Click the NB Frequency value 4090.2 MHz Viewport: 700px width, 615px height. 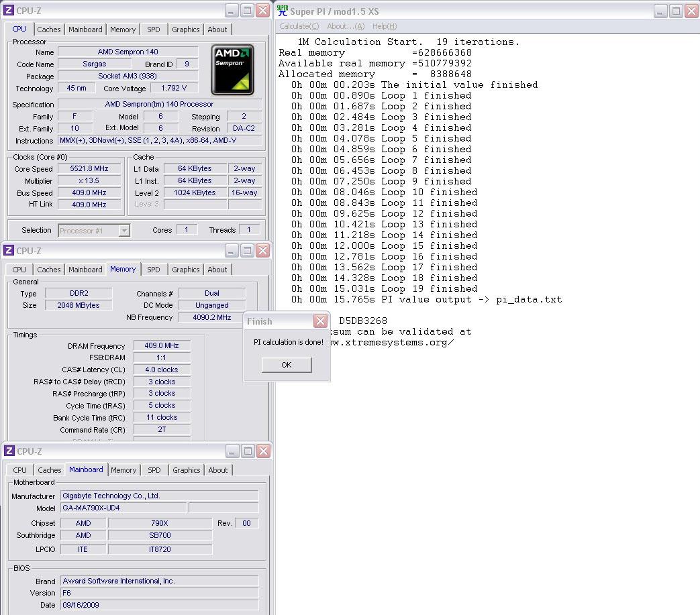(212, 317)
